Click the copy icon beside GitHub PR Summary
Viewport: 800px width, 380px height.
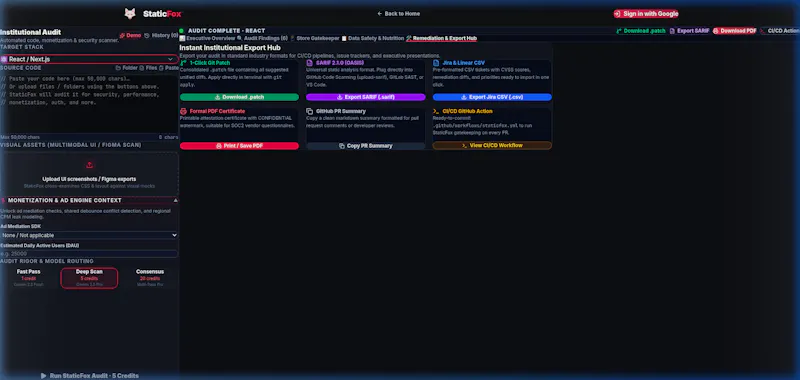click(x=310, y=111)
